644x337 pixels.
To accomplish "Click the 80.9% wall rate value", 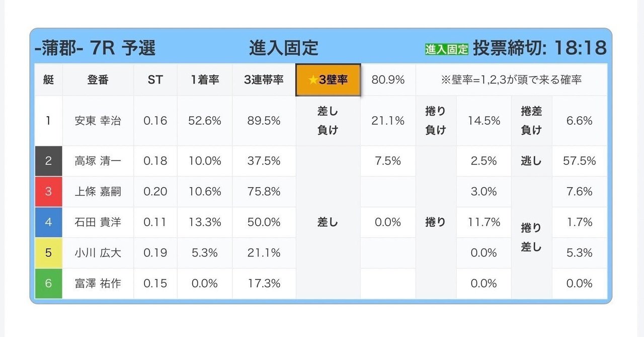I will click(388, 80).
